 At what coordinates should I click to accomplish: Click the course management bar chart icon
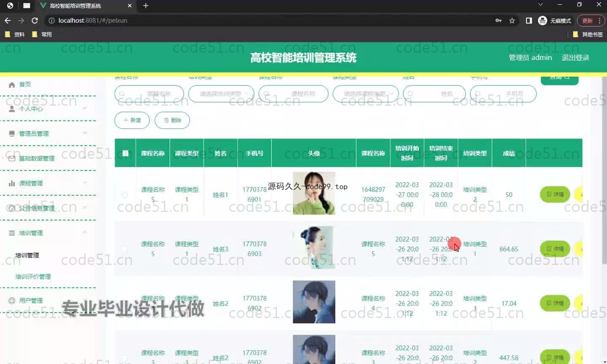12,183
